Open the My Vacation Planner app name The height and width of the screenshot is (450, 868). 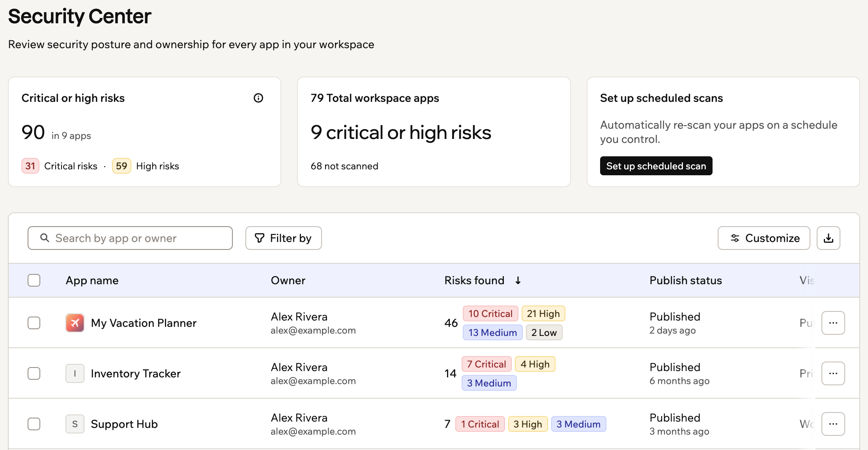coord(144,323)
